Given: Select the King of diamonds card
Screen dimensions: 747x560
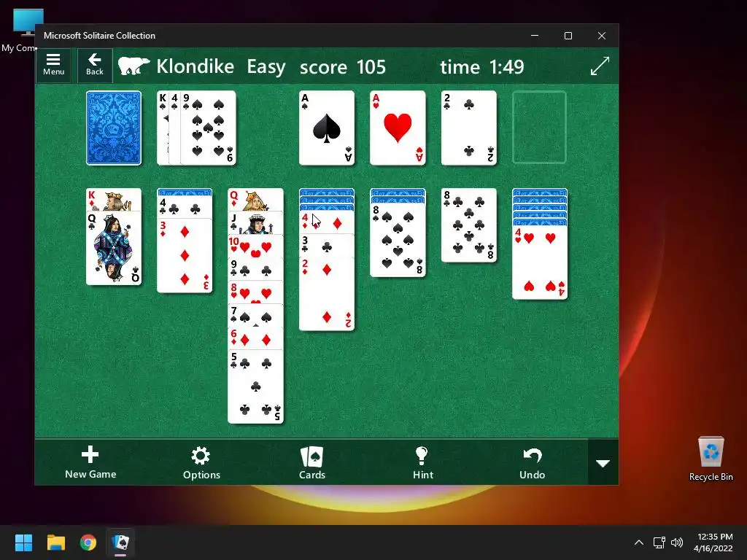Looking at the screenshot, I should click(x=114, y=200).
